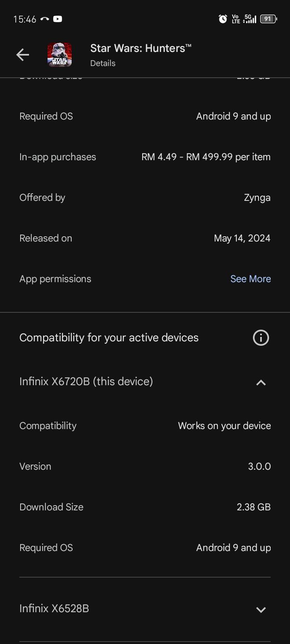Tap the Star Wars: Hunters app icon
The width and height of the screenshot is (290, 644).
(x=60, y=55)
